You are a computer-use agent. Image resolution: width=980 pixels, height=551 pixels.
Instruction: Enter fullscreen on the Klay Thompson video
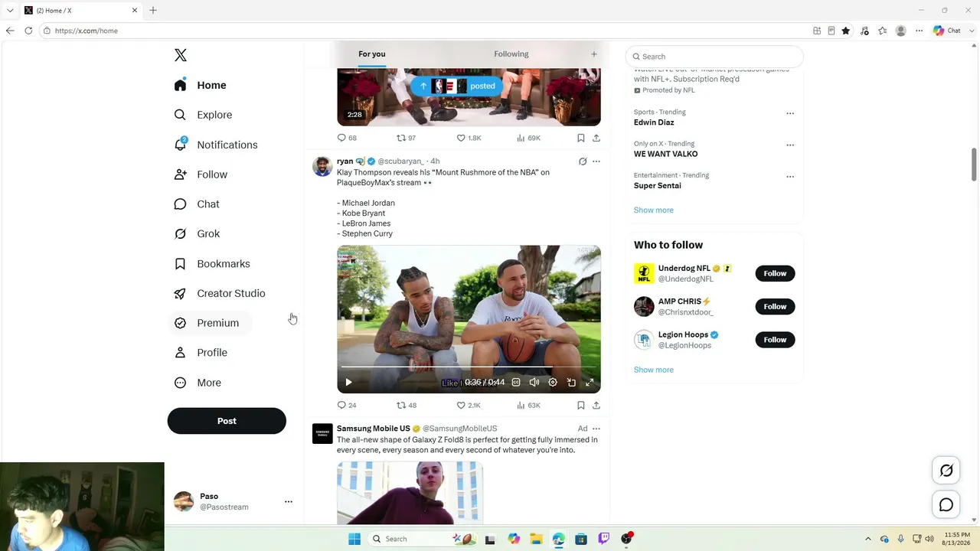point(590,382)
